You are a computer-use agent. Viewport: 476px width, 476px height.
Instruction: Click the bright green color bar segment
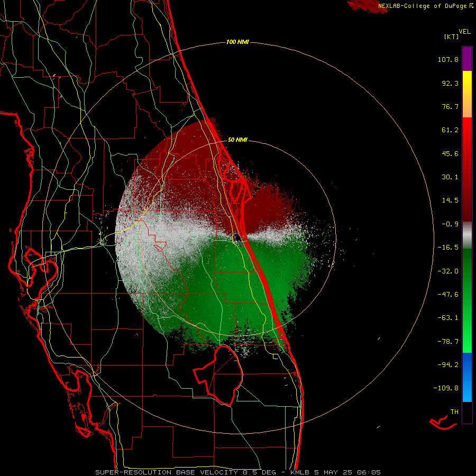tap(467, 300)
